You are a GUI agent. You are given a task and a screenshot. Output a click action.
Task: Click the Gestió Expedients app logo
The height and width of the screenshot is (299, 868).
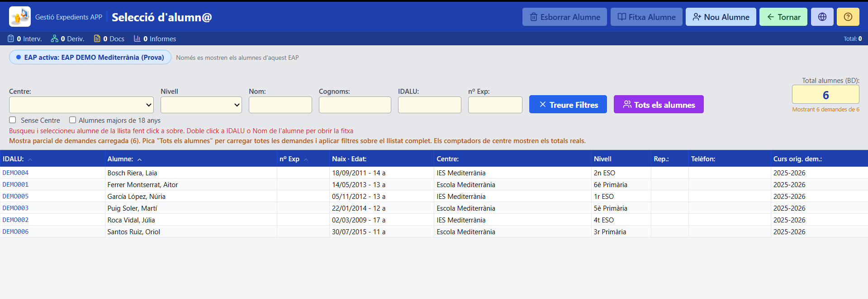20,17
